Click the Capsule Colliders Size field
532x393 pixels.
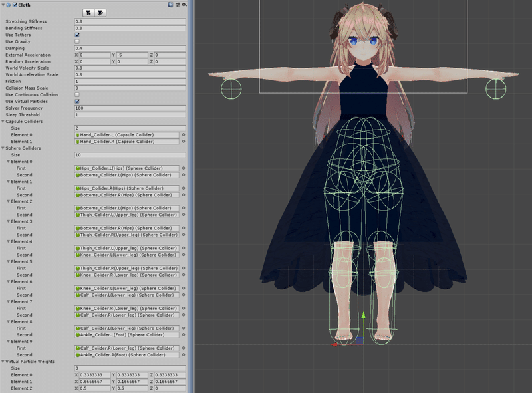130,128
